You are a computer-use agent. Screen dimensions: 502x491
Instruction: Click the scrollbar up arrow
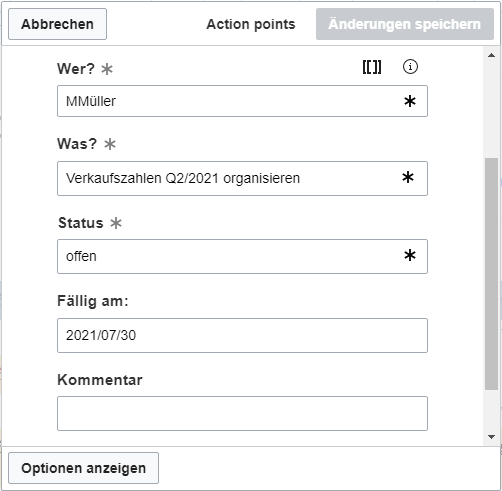(491, 55)
